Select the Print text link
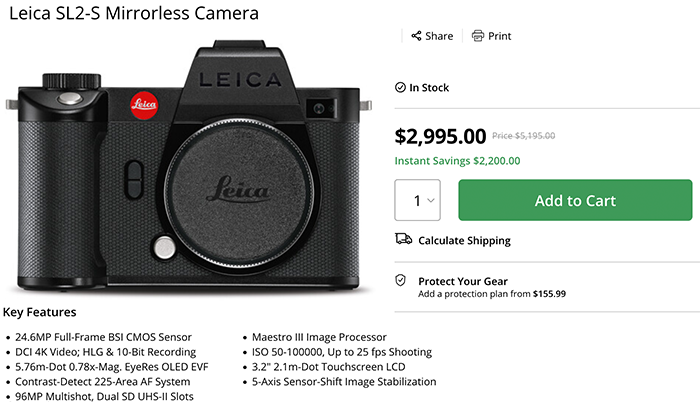Image resolution: width=700 pixels, height=402 pixels. pyautogui.click(x=500, y=36)
